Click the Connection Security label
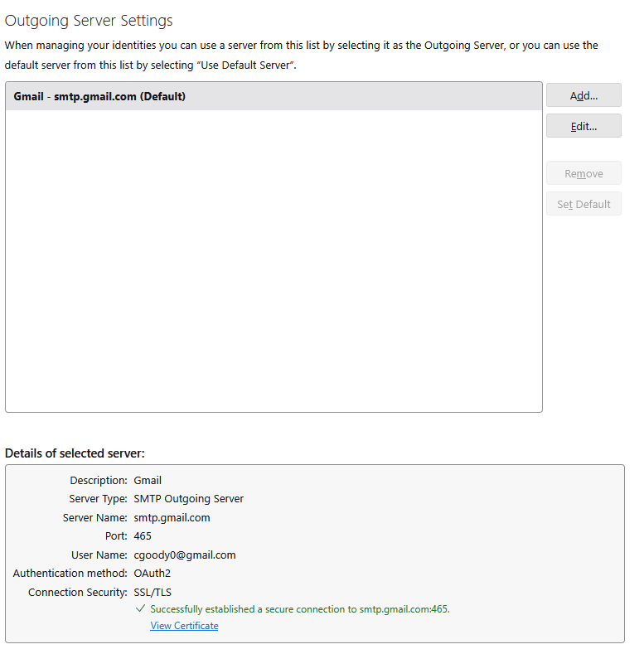The width and height of the screenshot is (644, 654). click(x=78, y=592)
